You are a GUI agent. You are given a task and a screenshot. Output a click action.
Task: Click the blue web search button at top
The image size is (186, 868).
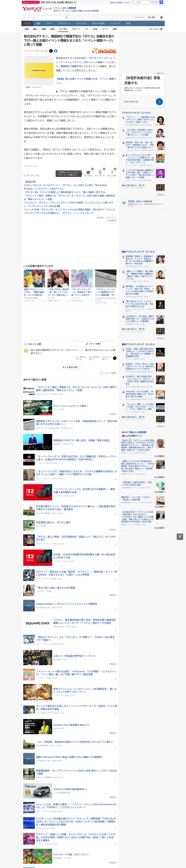tap(161, 2)
